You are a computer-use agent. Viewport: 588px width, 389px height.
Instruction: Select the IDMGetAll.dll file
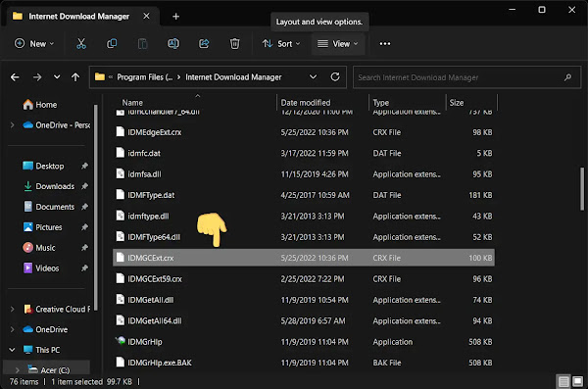click(304, 300)
